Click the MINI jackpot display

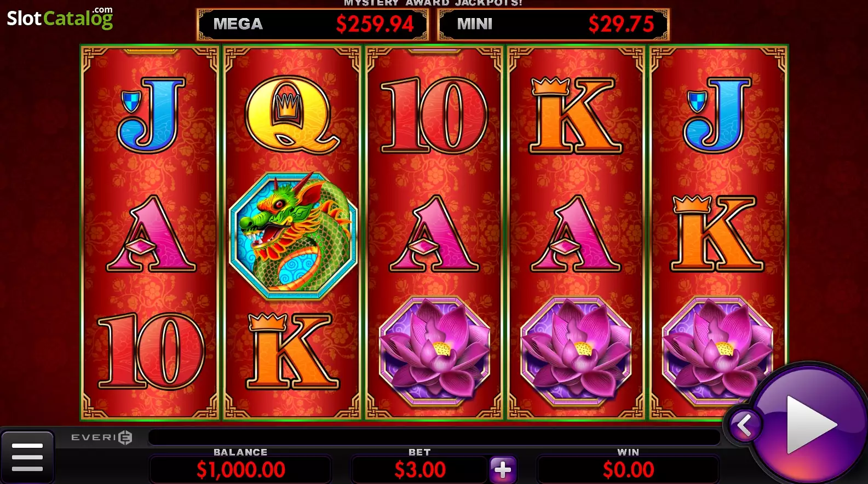(554, 24)
